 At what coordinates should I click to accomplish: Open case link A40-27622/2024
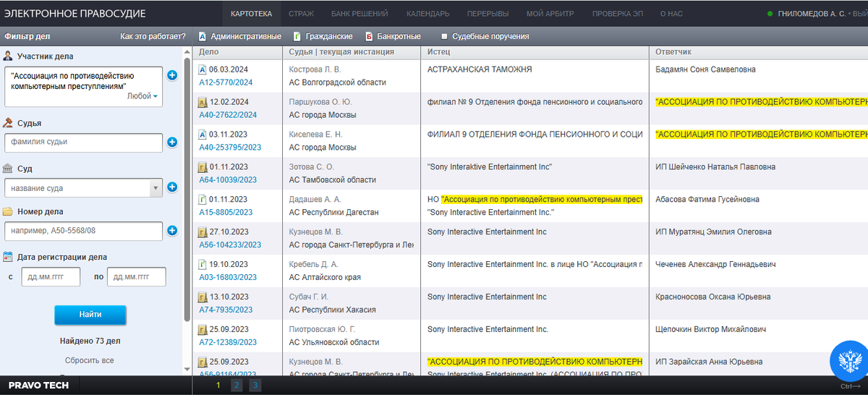pyautogui.click(x=228, y=115)
